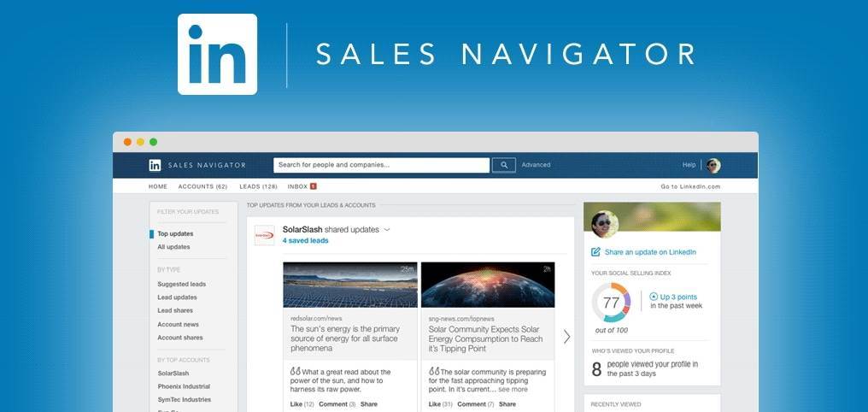Click the profile photo with sunglasses

click(x=605, y=224)
